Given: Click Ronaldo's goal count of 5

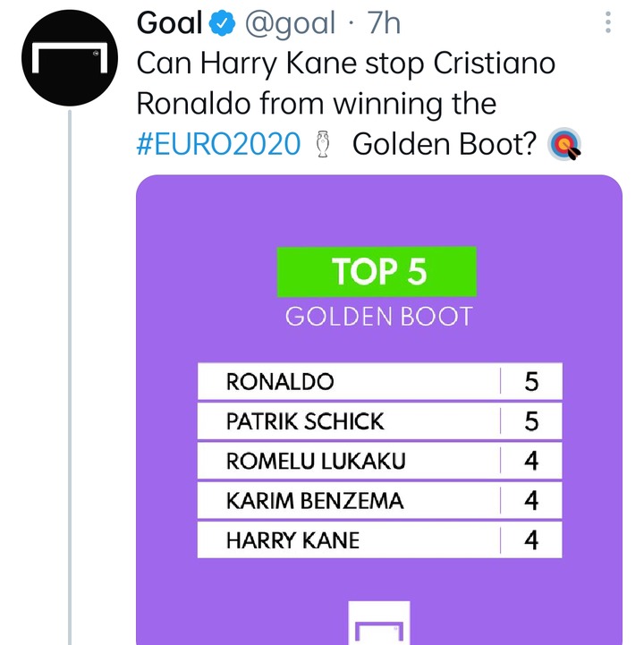Looking at the screenshot, I should (531, 381).
